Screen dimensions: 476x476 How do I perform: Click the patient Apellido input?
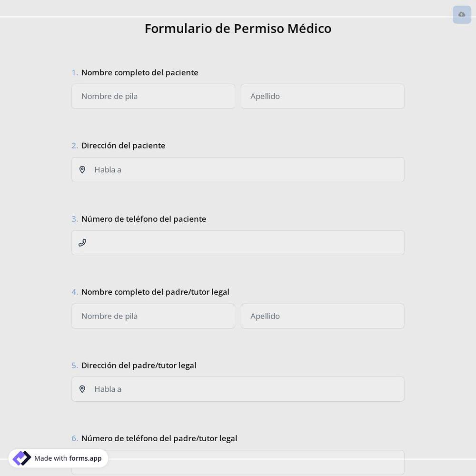(x=322, y=96)
